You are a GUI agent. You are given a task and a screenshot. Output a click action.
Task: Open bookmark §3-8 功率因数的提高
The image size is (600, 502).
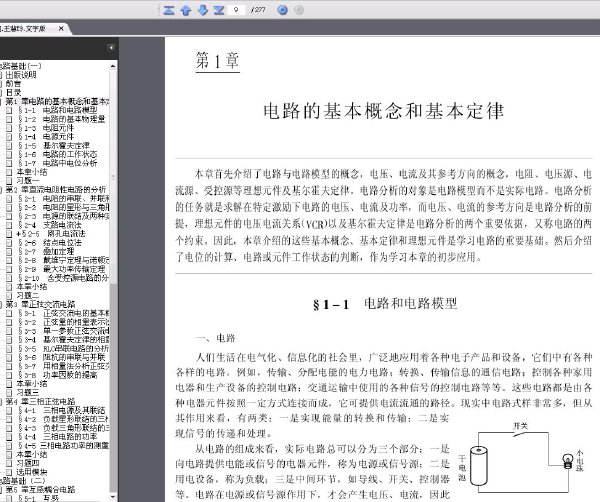(57, 375)
